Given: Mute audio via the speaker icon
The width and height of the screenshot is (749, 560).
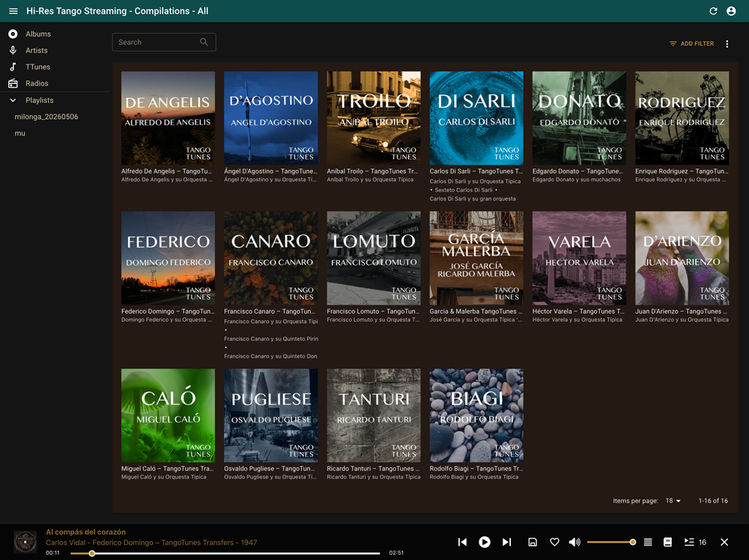Looking at the screenshot, I should point(574,542).
